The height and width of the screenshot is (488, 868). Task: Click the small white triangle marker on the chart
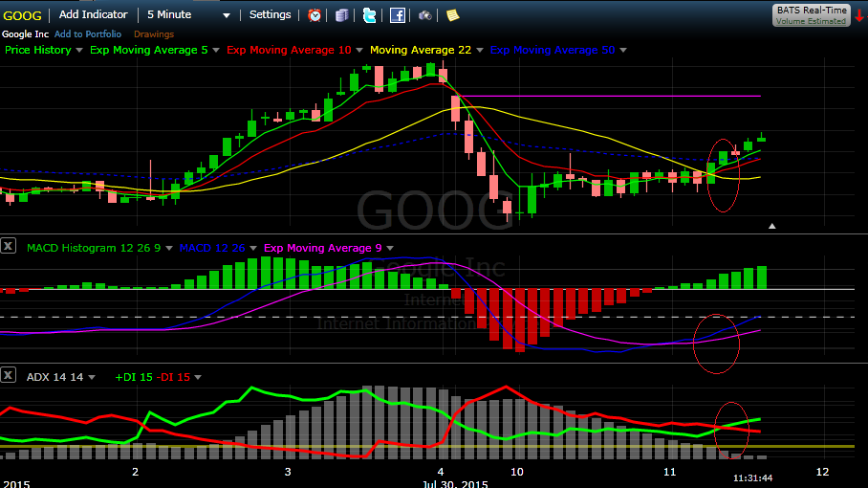click(771, 226)
